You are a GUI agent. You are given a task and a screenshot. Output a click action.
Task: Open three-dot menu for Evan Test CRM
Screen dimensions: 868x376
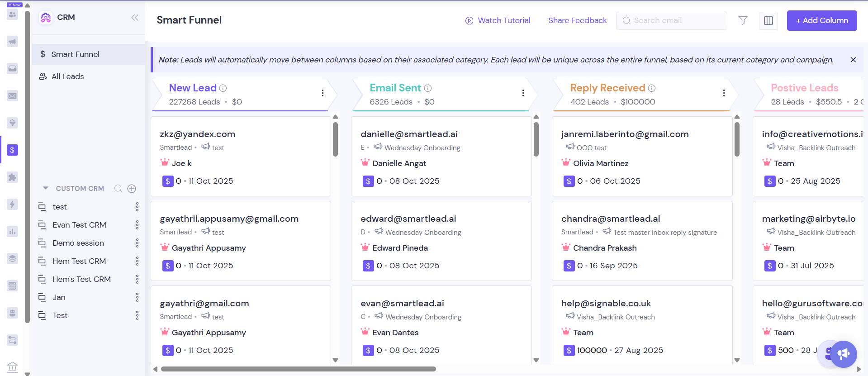coord(137,225)
